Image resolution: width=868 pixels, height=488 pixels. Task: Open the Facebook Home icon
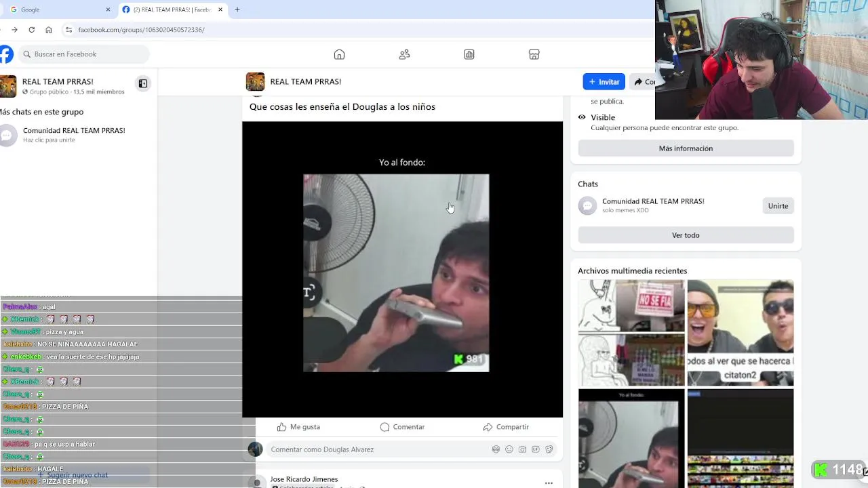tap(339, 54)
